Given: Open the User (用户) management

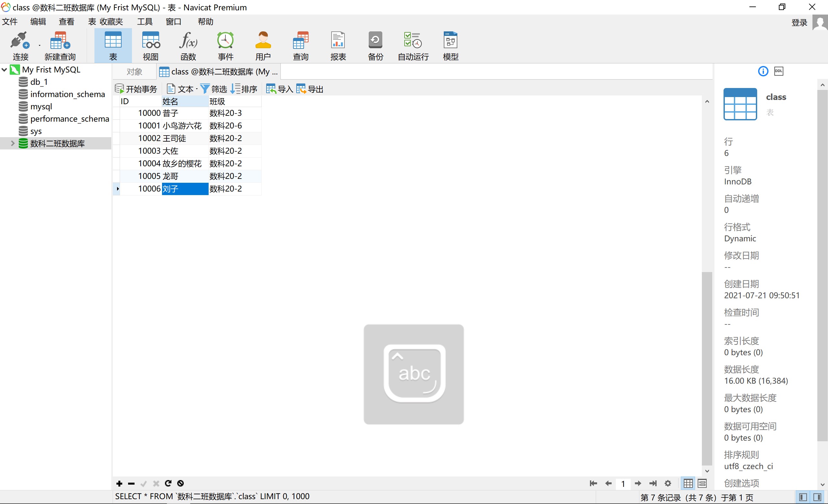Looking at the screenshot, I should (263, 46).
